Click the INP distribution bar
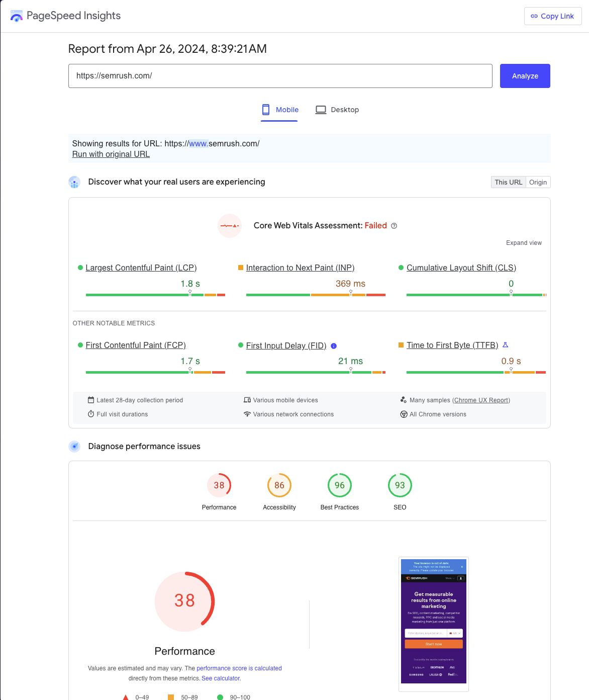 tap(316, 295)
